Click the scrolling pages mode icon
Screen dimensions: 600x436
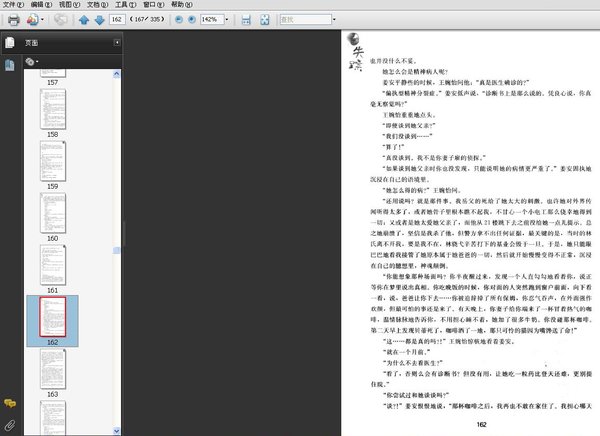tap(246, 20)
